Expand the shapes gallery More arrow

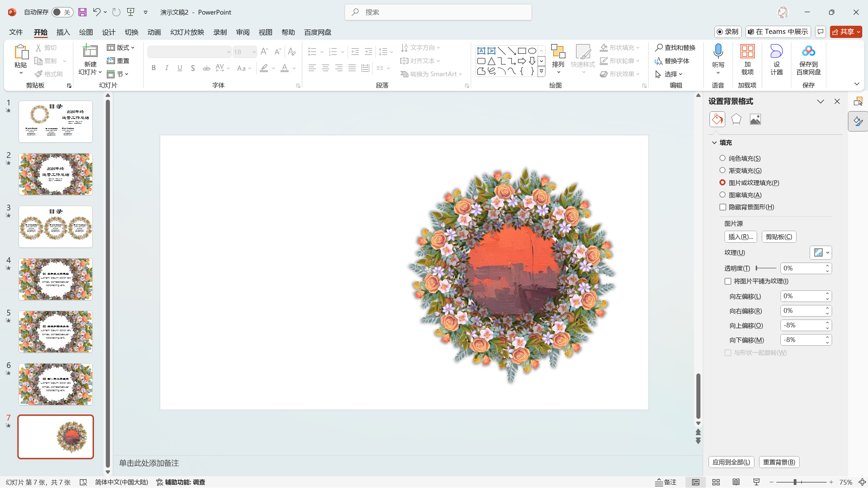tap(542, 71)
